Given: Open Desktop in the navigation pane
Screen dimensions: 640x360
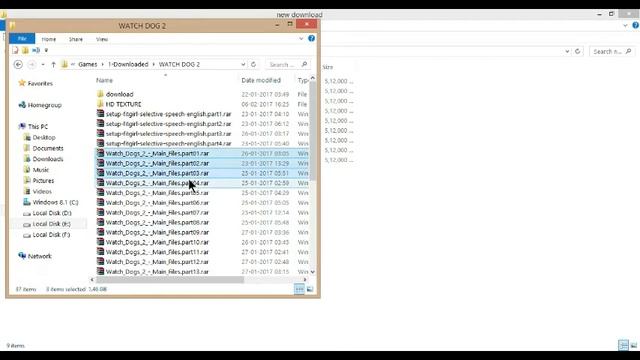Looking at the screenshot, I should tap(44, 138).
